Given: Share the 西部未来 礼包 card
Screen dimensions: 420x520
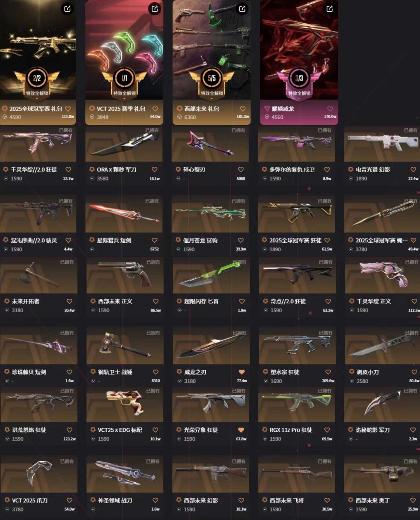Looking at the screenshot, I should tap(242, 9).
